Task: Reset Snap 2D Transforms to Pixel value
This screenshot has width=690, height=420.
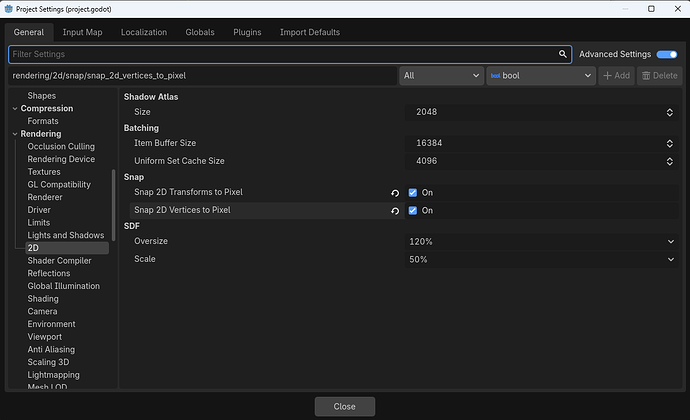Action: pos(395,193)
